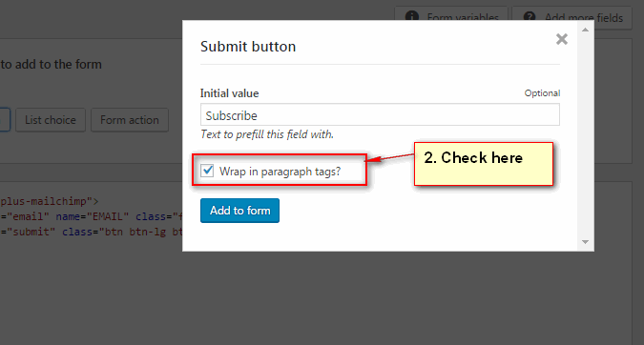
Task: Click the Submit button dialog title
Action: coord(248,47)
